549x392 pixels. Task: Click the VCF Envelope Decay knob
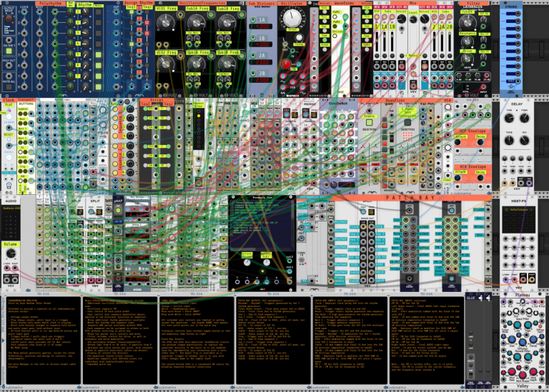coord(480,142)
